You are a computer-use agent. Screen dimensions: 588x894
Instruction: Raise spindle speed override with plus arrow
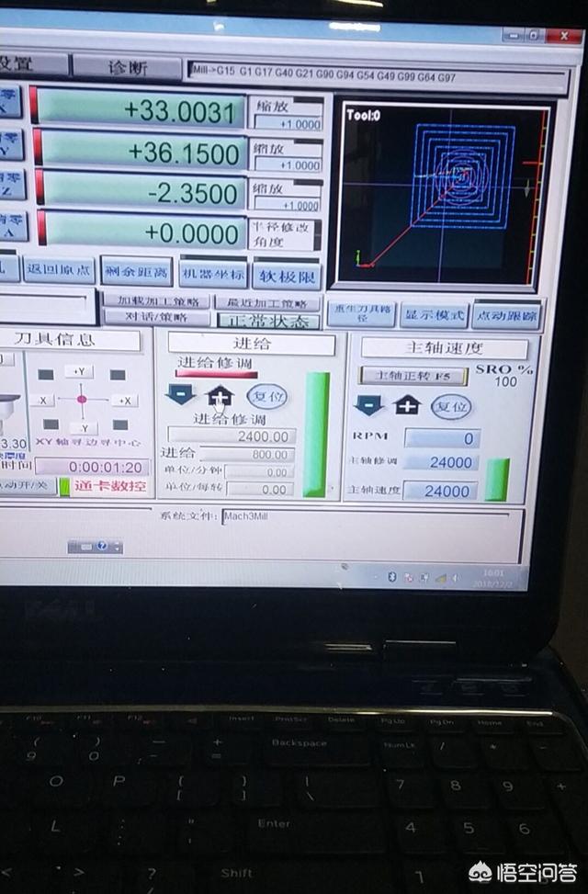click(x=407, y=405)
